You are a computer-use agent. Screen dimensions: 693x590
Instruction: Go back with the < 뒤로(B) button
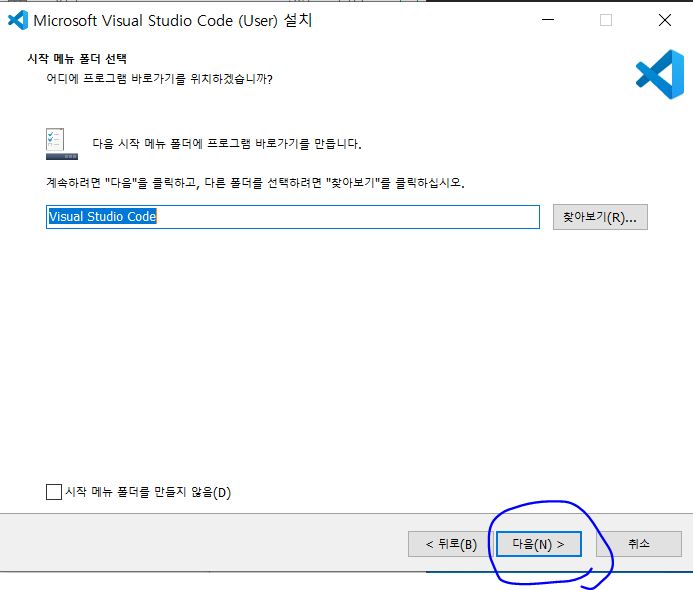click(450, 544)
